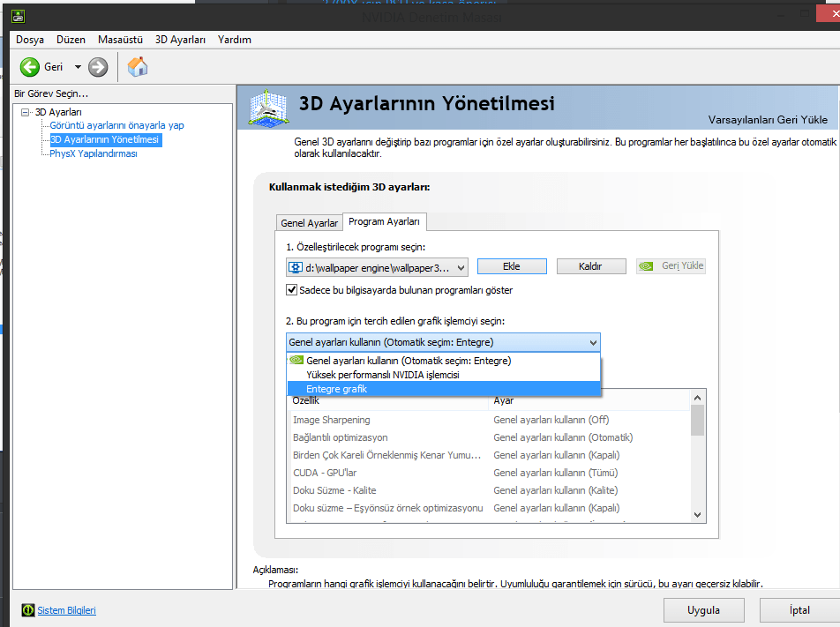The height and width of the screenshot is (627, 840).
Task: Select the Image Sharpening row
Action: click(489, 420)
